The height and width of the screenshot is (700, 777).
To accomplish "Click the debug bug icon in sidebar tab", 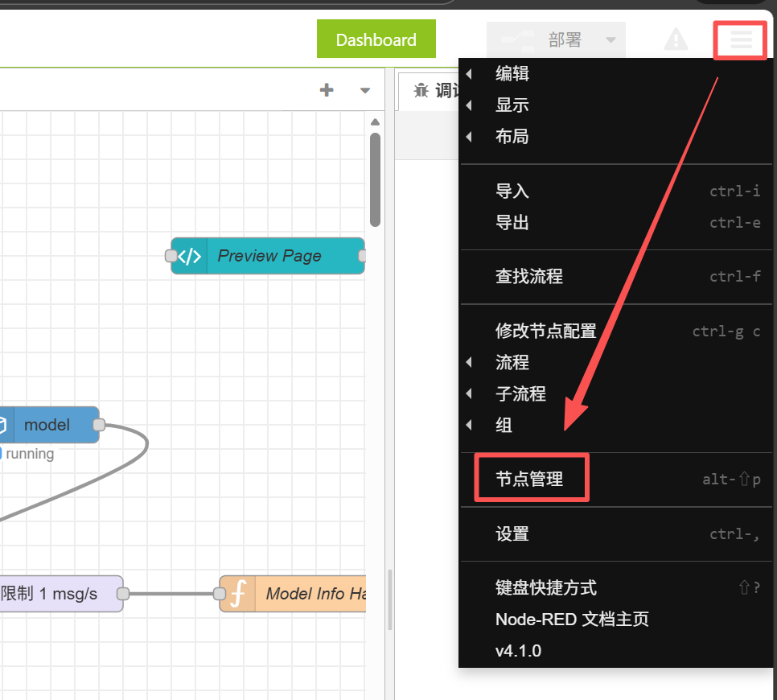I will click(421, 91).
